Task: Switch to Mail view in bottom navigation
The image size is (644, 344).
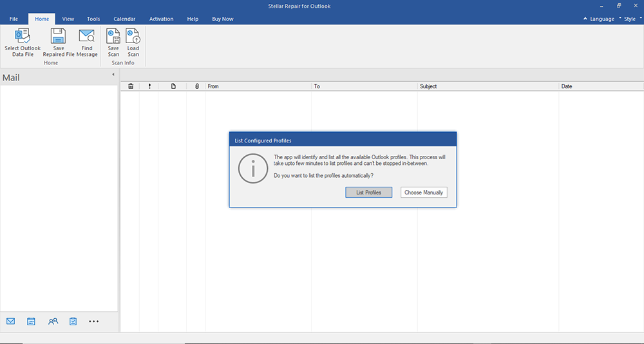Action: (11, 321)
